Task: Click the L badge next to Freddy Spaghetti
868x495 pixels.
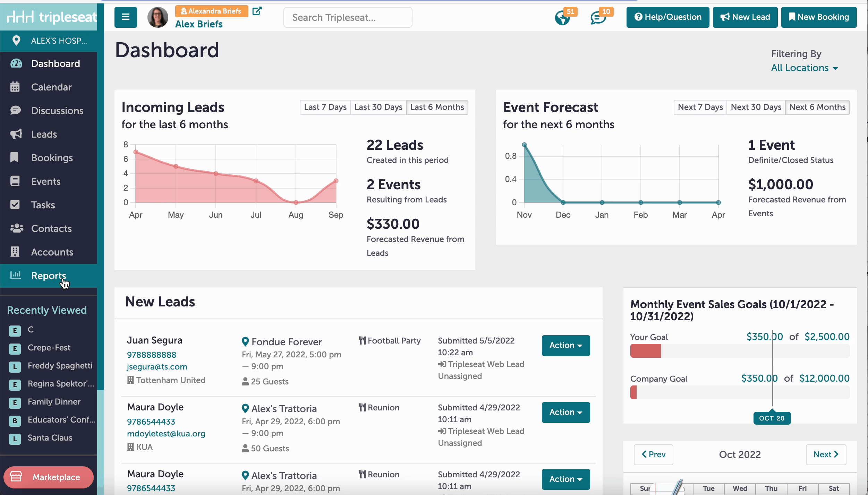Action: 15,367
